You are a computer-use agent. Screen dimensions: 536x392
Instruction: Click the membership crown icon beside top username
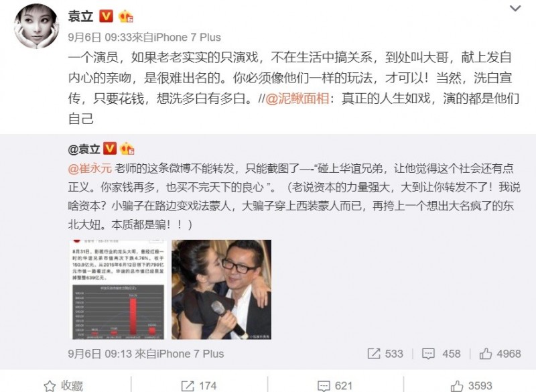125,16
